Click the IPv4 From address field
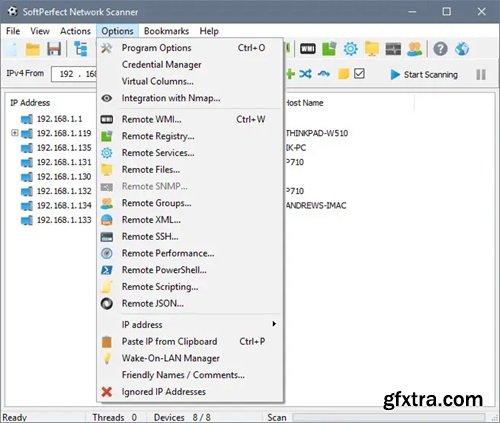 click(74, 74)
